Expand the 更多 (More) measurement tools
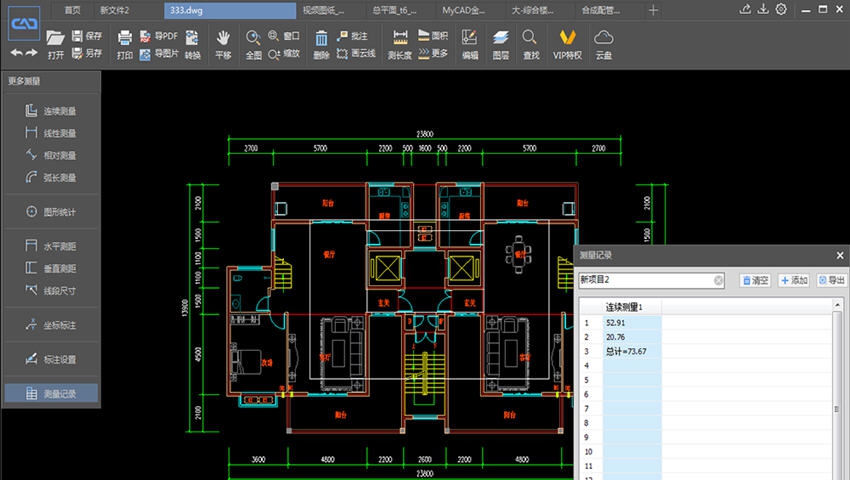The height and width of the screenshot is (480, 850). (x=432, y=53)
